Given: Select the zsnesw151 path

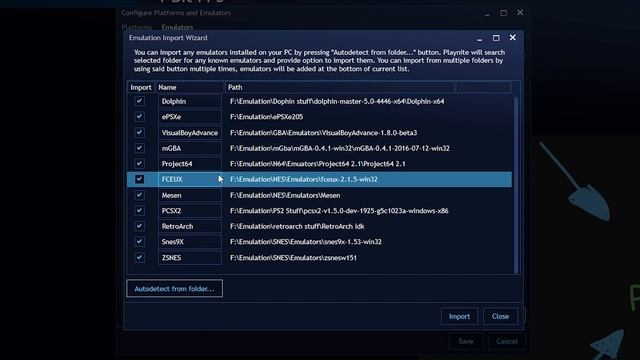Looking at the screenshot, I should click(293, 258).
